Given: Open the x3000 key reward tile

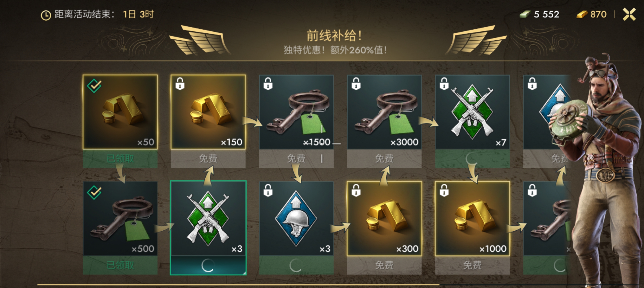Looking at the screenshot, I should (x=384, y=112).
